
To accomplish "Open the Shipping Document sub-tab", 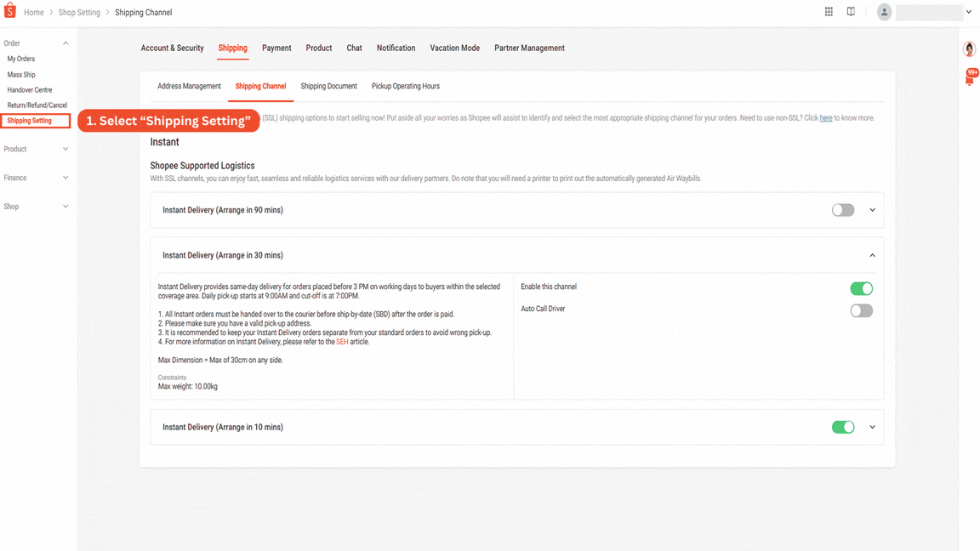I will point(328,86).
